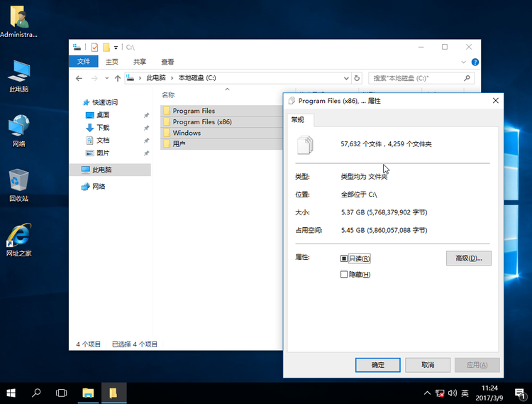
Task: Sort by the 名称 column header
Action: pos(168,95)
